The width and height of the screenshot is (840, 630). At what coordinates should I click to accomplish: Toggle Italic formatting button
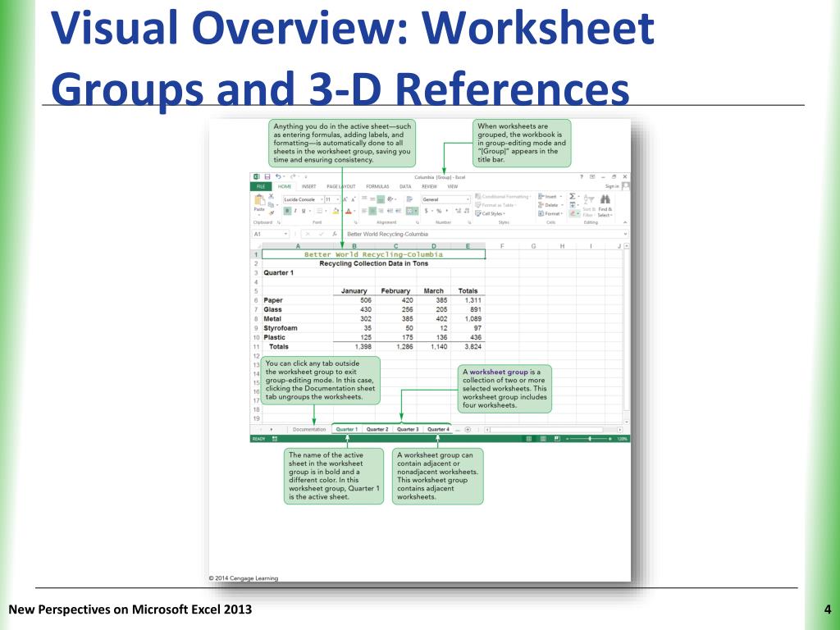coord(295,211)
